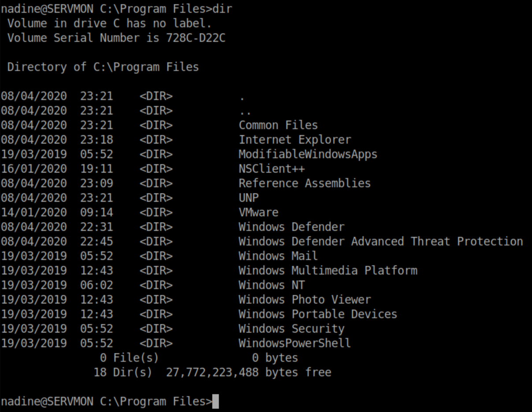The width and height of the screenshot is (532, 412).
Task: Click the 27,772,223,488 bytes free text
Action: 248,372
